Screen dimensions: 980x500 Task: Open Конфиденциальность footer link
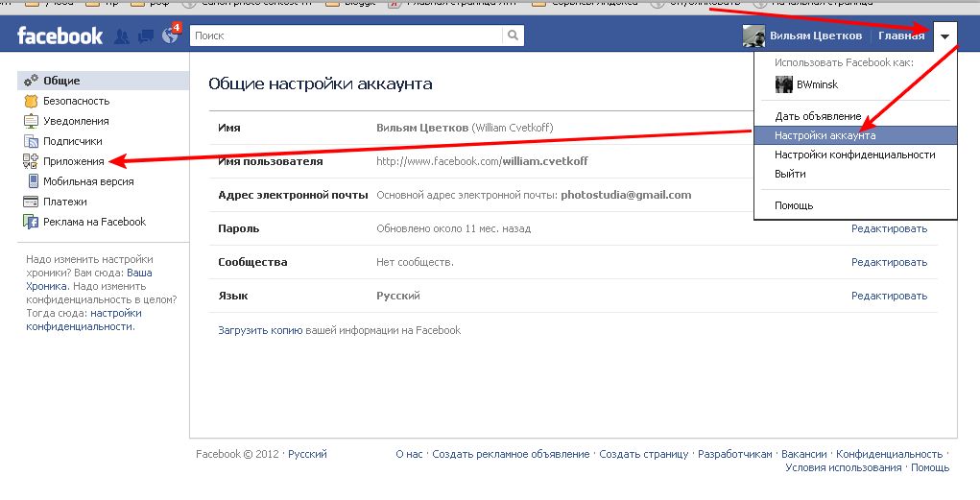(x=890, y=454)
